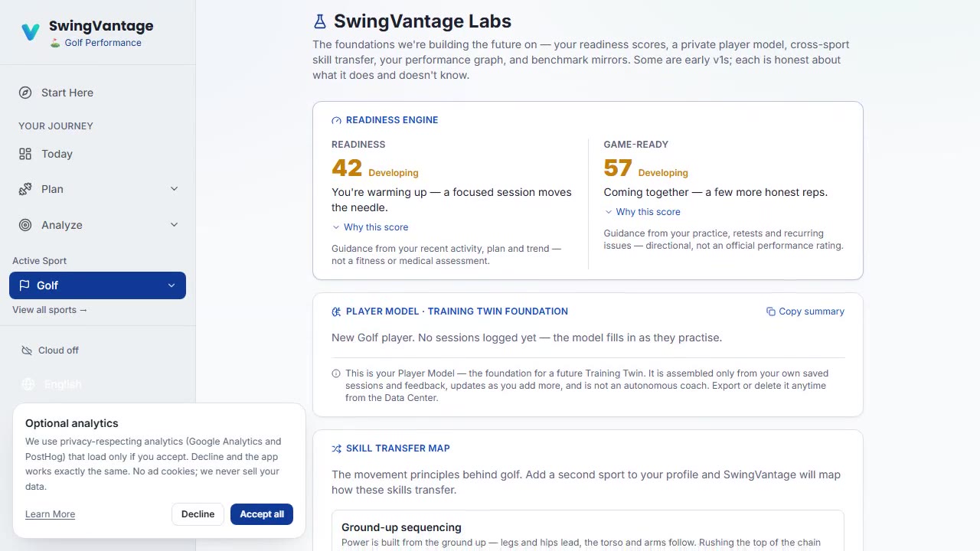This screenshot has width=980, height=551.
Task: Click the GAME-READY label
Action: click(x=636, y=145)
